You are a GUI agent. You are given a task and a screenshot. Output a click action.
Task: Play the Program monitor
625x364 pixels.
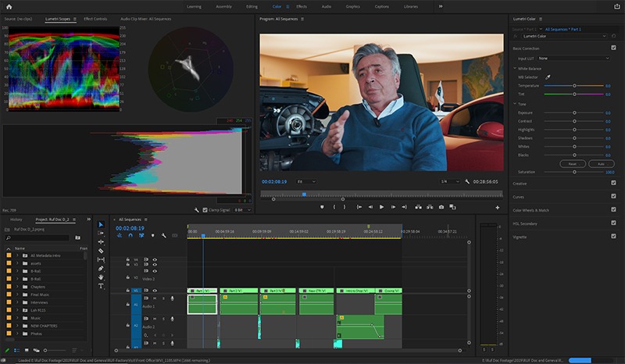point(381,207)
